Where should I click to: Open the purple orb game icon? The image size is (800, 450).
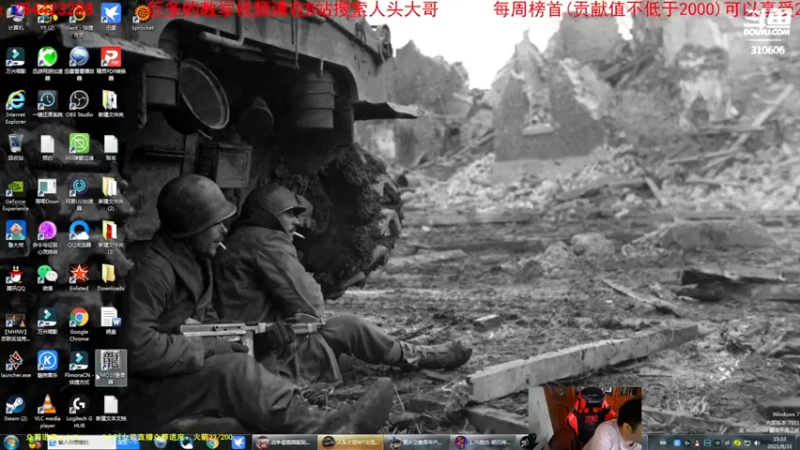coord(47,237)
